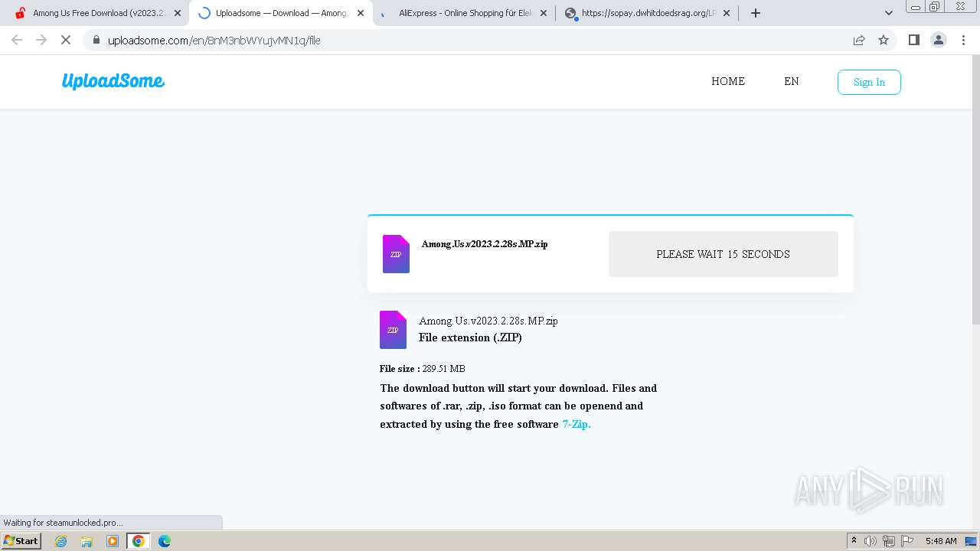Screen dimensions: 980x551
Task: Select the Chrome taskbar button
Action: coord(139,541)
